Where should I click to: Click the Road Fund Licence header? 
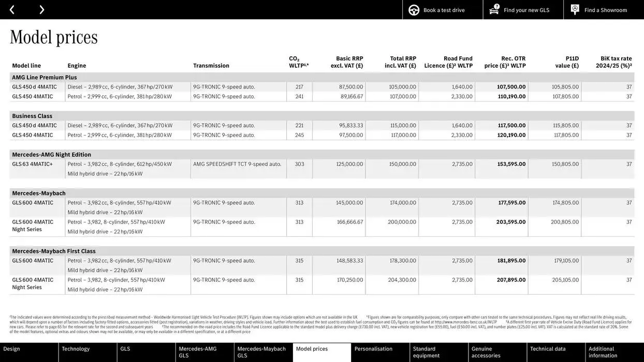(x=448, y=62)
